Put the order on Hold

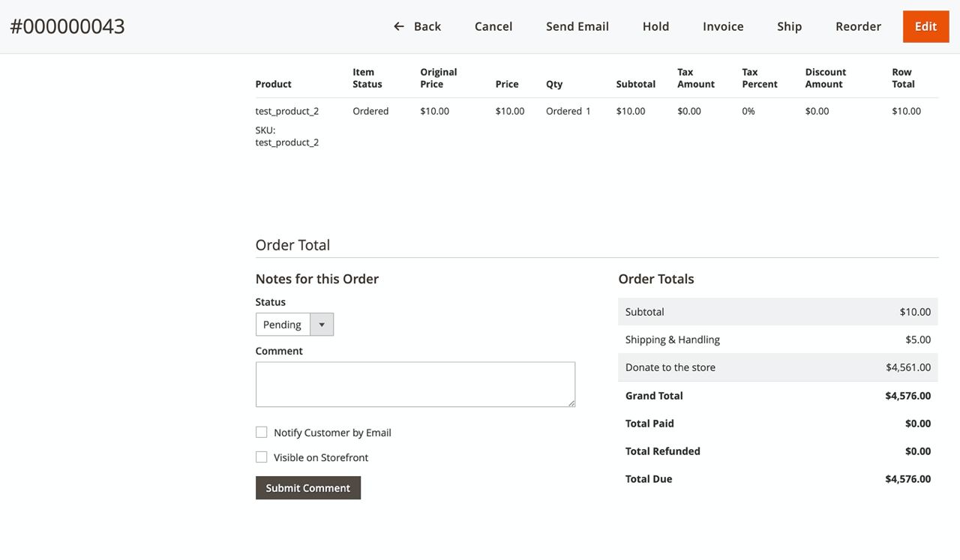(x=655, y=26)
